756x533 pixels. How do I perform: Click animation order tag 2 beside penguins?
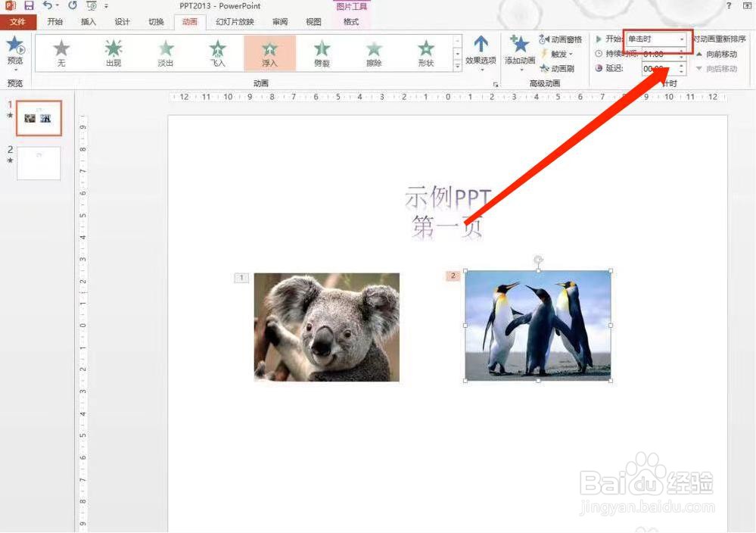tap(453, 276)
